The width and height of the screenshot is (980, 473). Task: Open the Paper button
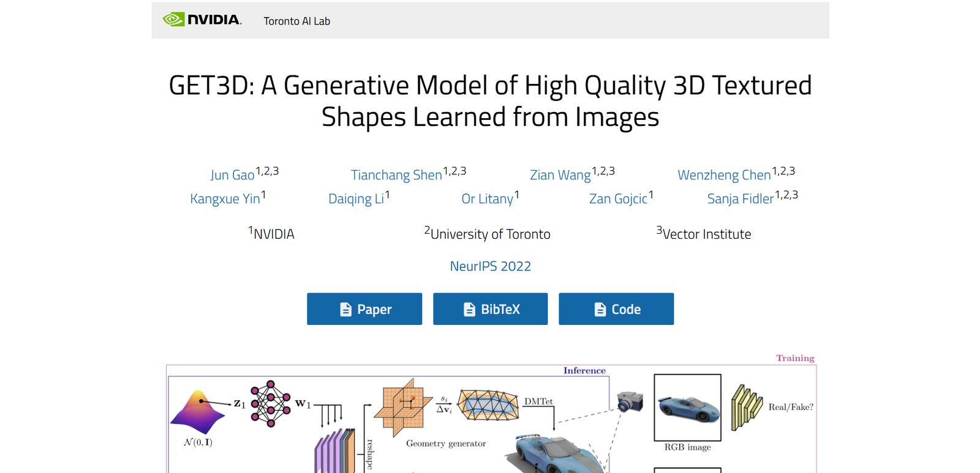(364, 309)
